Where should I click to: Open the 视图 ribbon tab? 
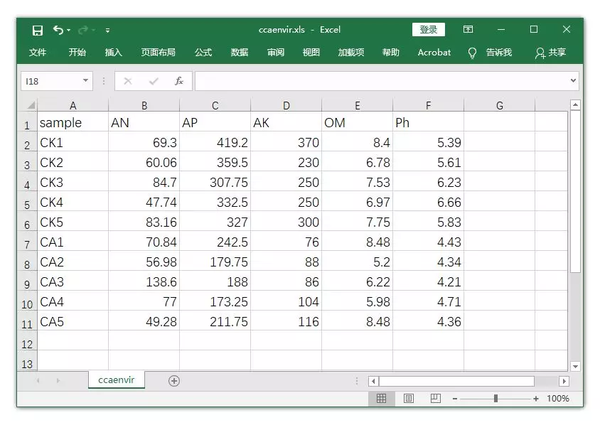click(x=311, y=52)
